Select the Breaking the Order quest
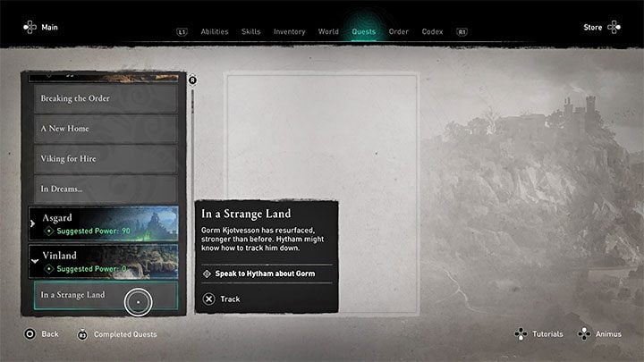This screenshot has width=644, height=362. click(106, 98)
